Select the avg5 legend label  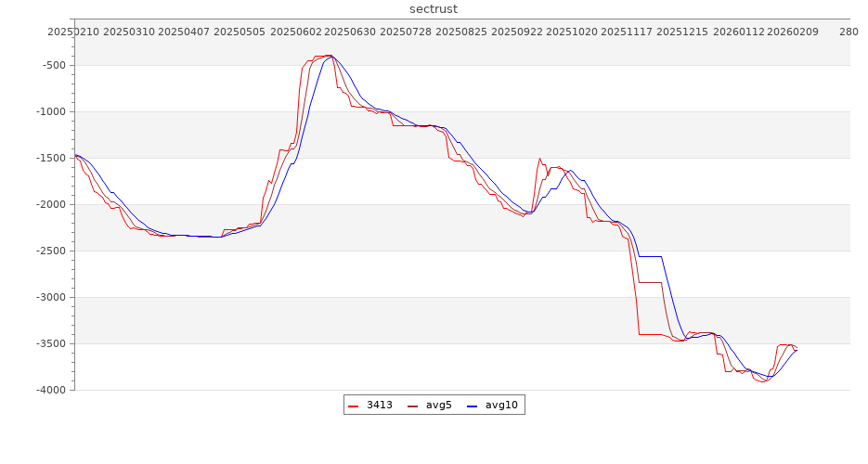pos(438,406)
